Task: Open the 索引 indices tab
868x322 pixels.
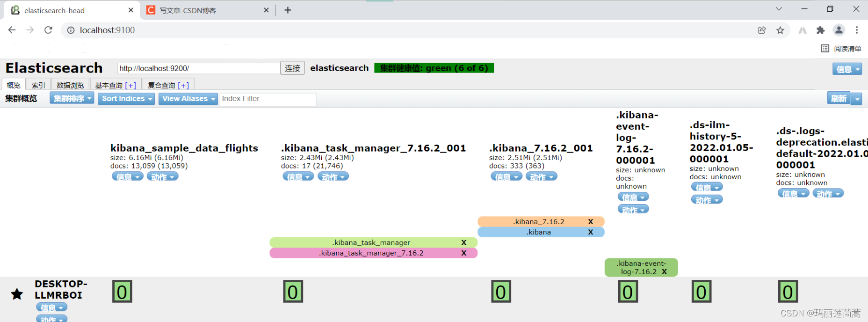Action: pos(38,85)
